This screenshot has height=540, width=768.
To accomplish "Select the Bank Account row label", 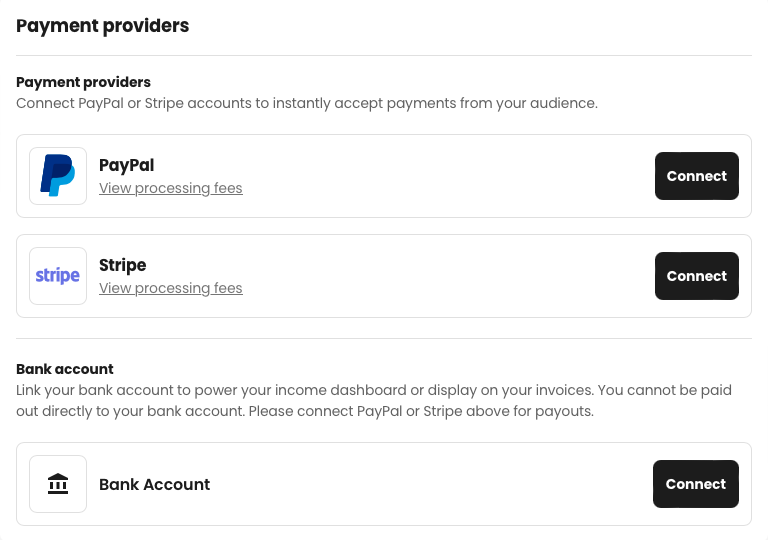I will click(x=154, y=484).
